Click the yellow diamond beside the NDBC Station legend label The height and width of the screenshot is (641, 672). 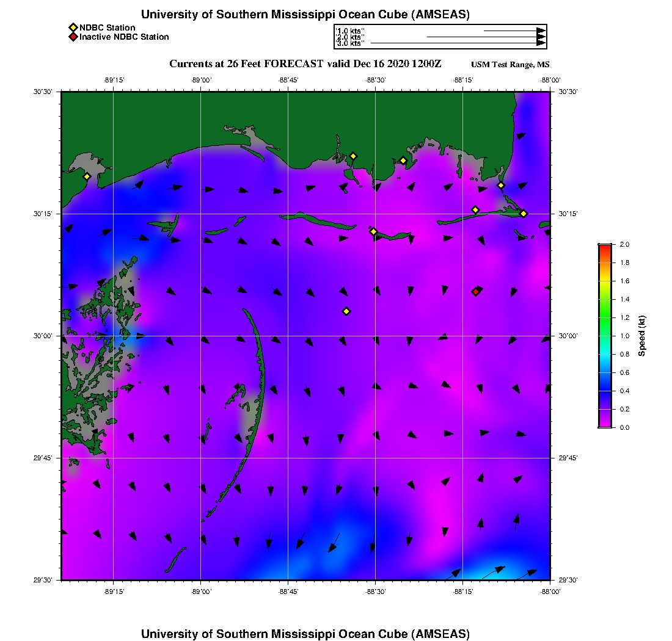point(73,27)
